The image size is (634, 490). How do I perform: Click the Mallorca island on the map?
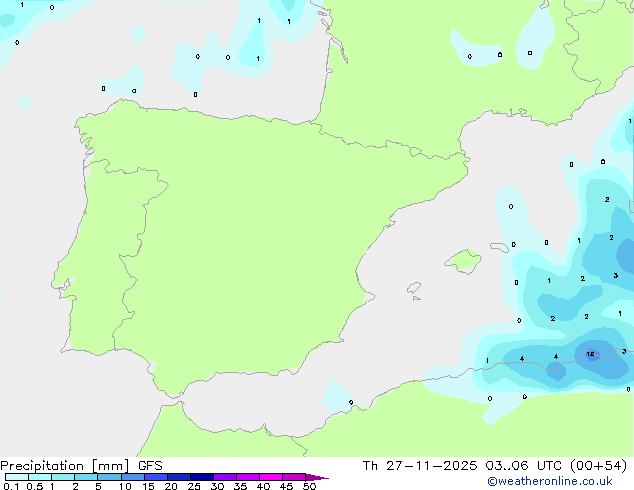463,262
